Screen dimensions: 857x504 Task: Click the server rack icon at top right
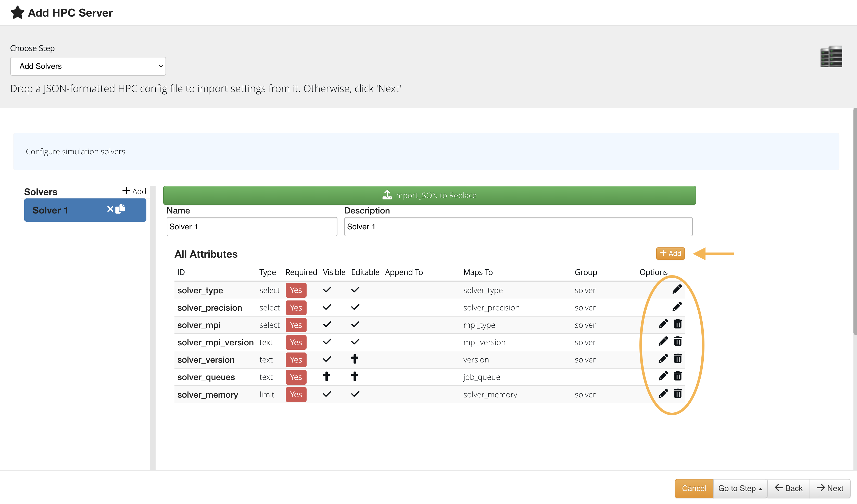[831, 57]
